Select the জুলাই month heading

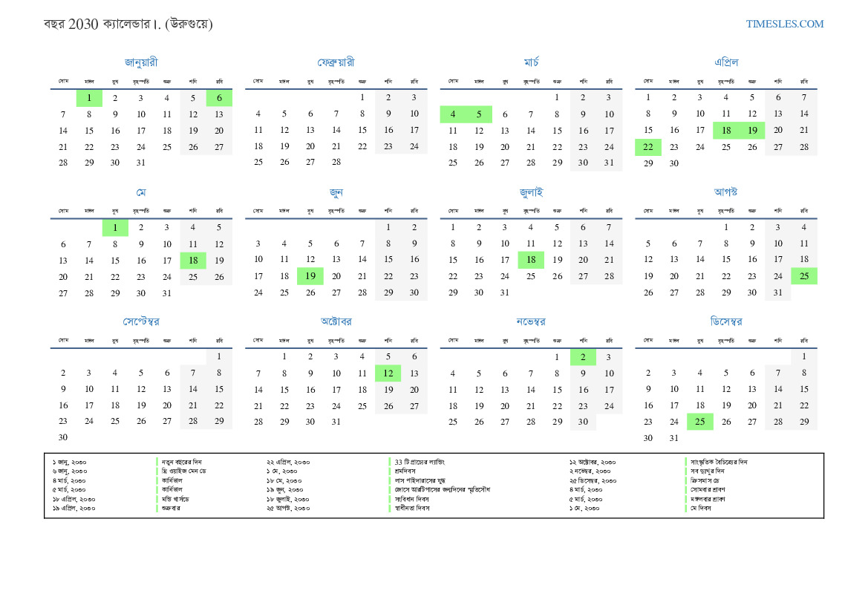531,192
